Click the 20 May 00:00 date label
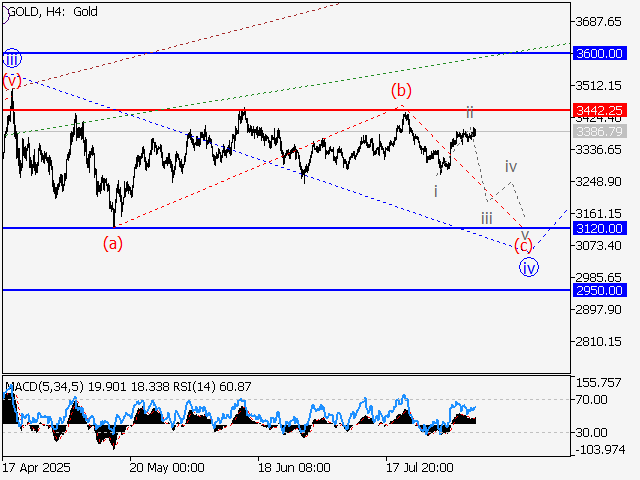Image resolution: width=640 pixels, height=480 pixels. (167, 467)
